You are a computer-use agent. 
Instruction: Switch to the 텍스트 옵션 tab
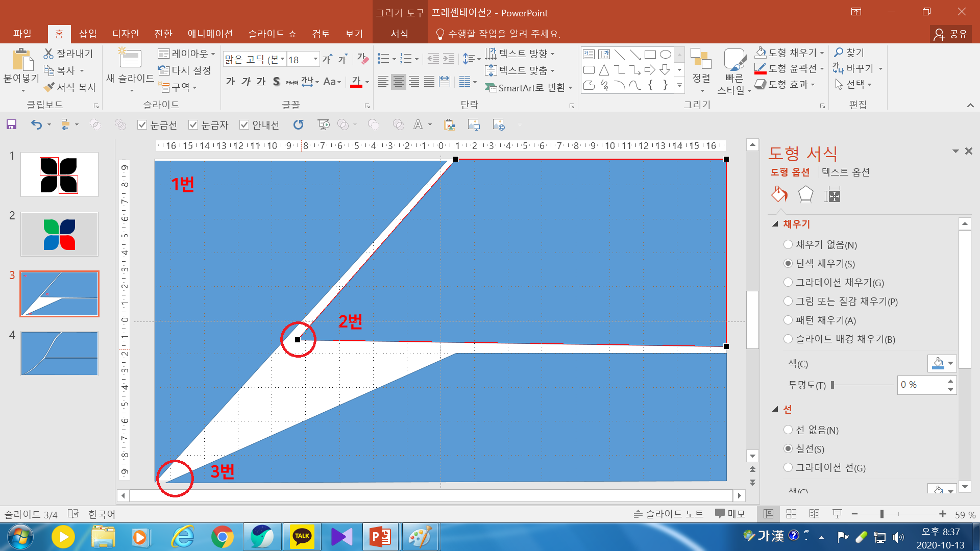pos(845,172)
